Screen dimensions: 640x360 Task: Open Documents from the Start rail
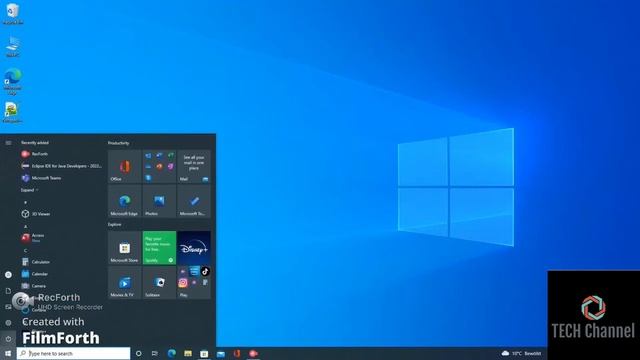click(8, 291)
